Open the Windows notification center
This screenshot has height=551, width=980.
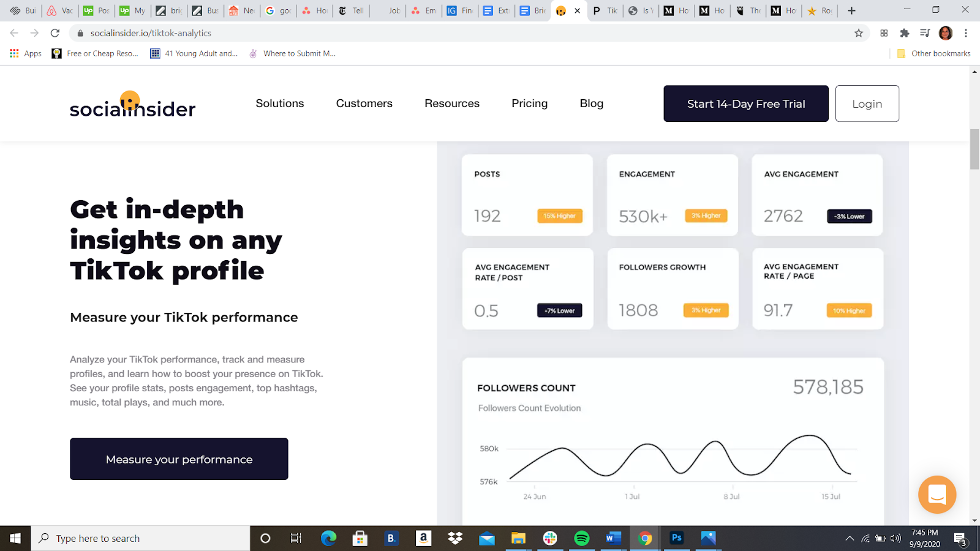tap(960, 539)
